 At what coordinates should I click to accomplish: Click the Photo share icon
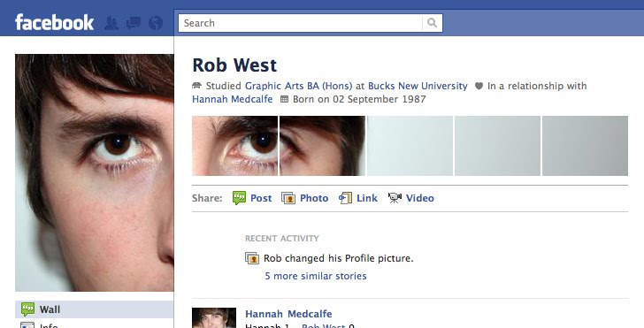[288, 198]
